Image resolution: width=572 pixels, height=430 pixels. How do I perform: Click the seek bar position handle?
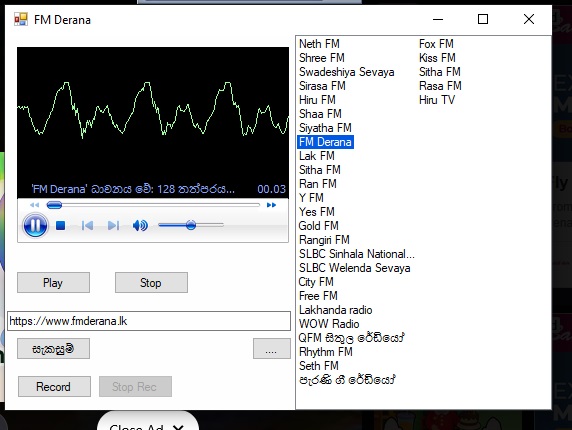click(54, 205)
